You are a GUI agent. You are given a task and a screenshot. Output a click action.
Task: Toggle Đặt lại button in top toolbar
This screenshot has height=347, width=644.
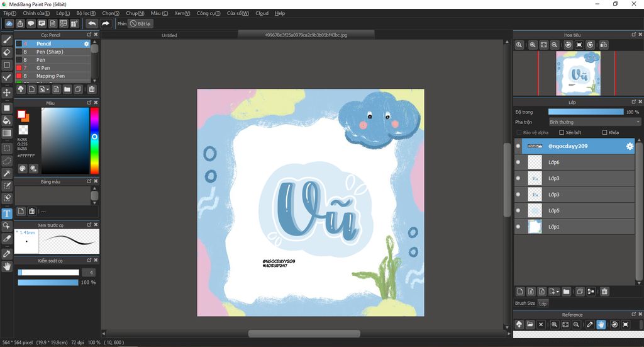coord(140,23)
